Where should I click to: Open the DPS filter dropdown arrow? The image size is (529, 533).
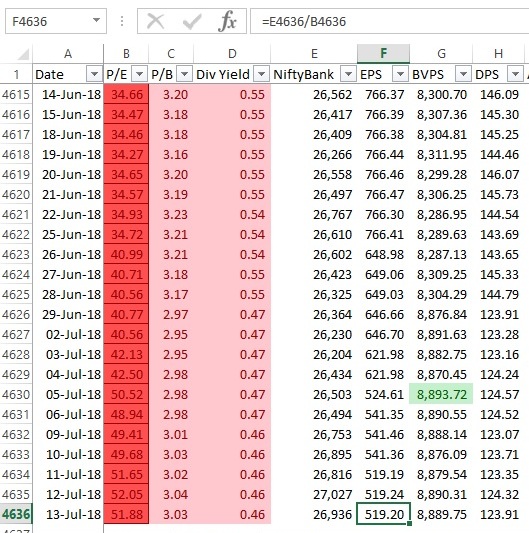515,74
